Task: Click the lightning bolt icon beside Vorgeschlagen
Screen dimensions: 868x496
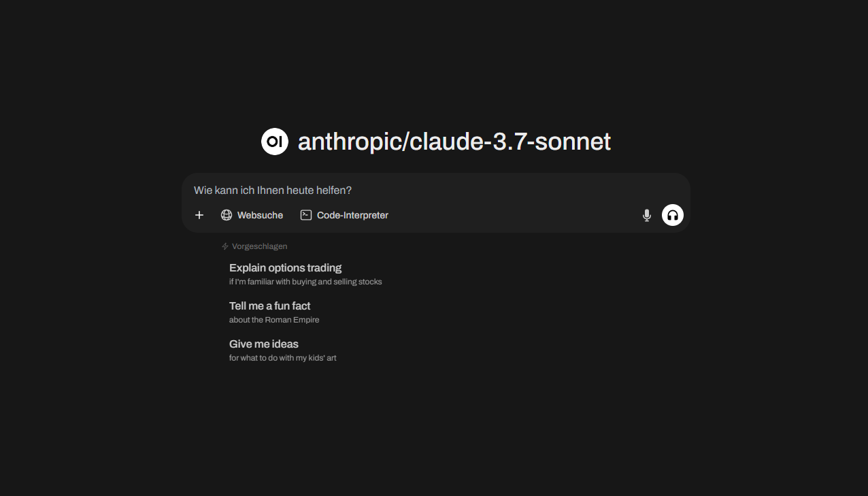Action: (x=225, y=246)
